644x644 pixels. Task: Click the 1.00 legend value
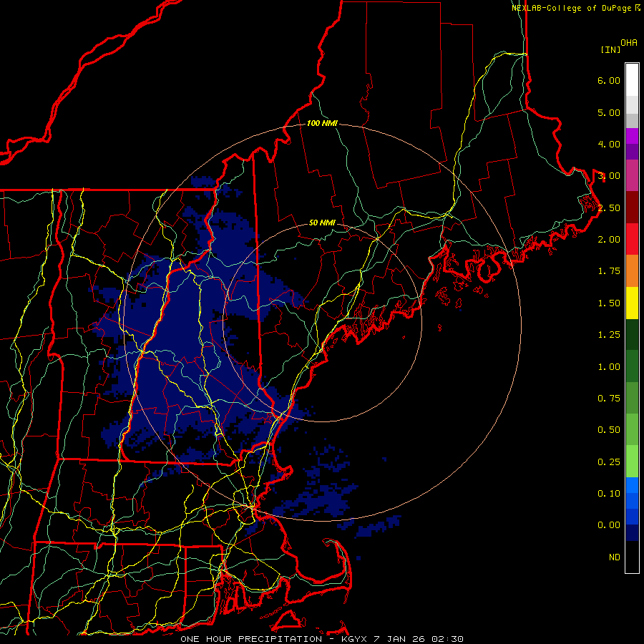pos(609,367)
